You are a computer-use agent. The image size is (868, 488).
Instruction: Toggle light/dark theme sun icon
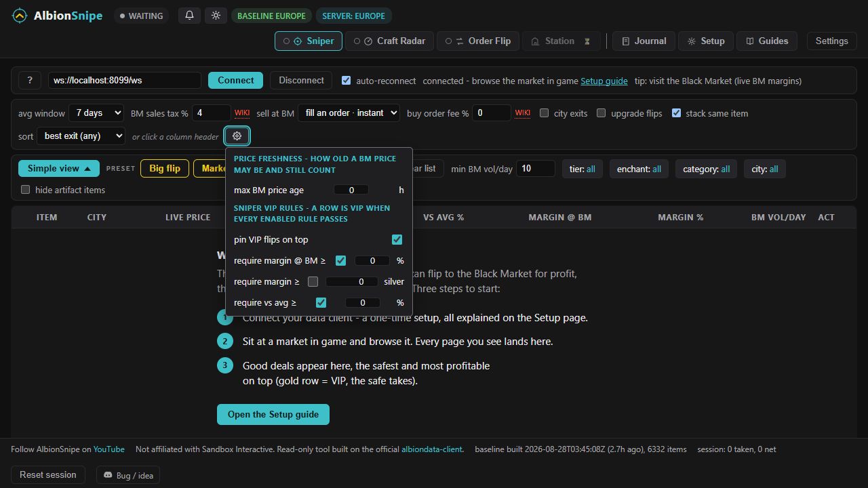[216, 16]
